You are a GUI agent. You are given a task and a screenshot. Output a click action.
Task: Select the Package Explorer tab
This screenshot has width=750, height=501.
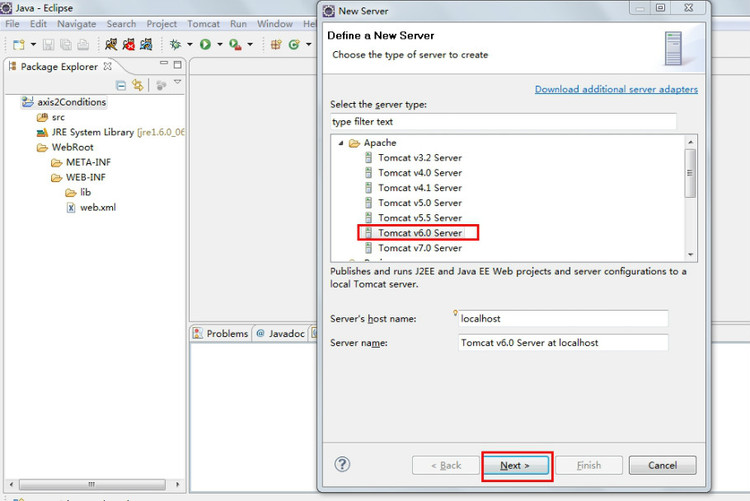[x=59, y=67]
